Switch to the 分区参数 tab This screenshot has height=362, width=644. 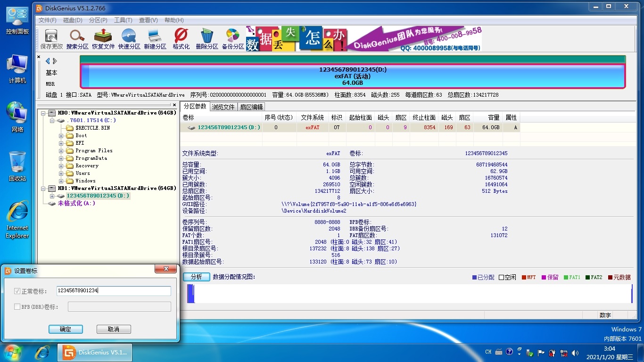click(x=195, y=107)
